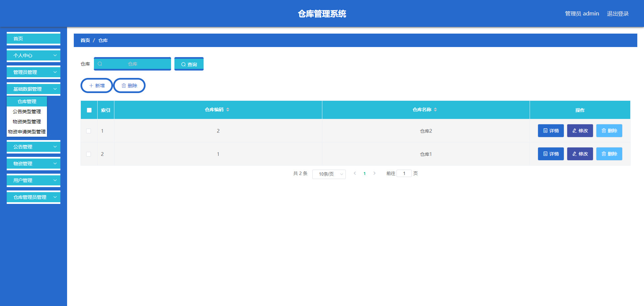Check the checkbox for row 仓库2
The height and width of the screenshot is (306, 644).
pyautogui.click(x=89, y=131)
